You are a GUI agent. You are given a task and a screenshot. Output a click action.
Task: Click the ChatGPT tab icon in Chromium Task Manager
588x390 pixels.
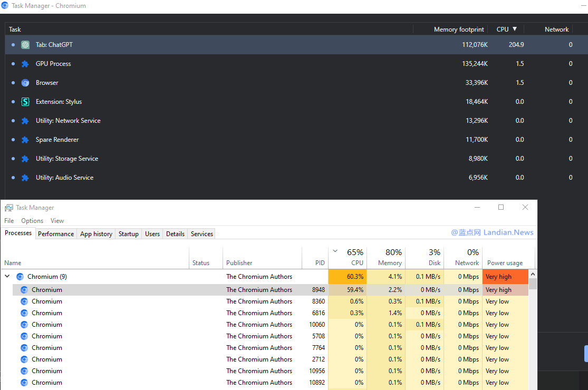pos(25,45)
